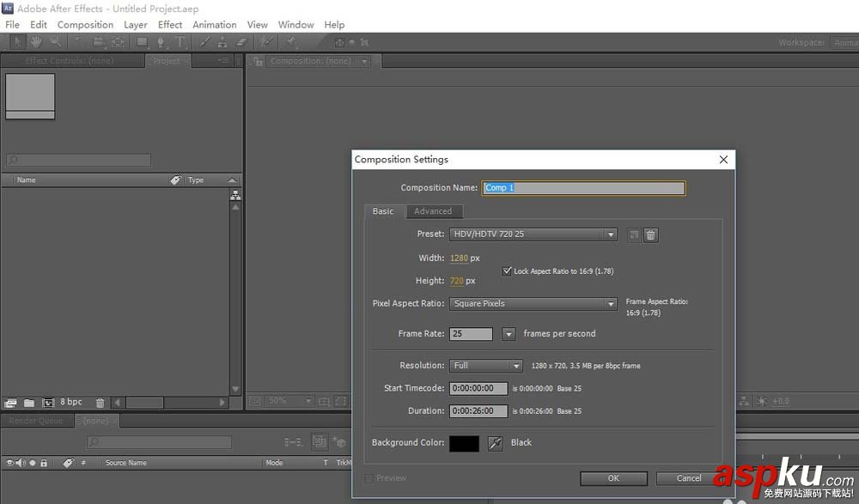Select the Horizontal Type tool

[180, 41]
